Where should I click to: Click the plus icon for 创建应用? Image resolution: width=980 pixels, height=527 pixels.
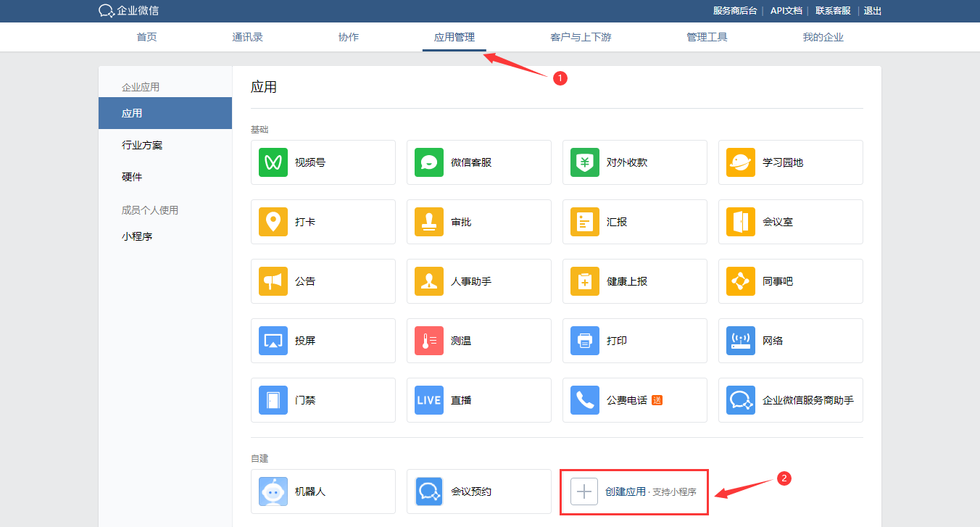click(584, 491)
